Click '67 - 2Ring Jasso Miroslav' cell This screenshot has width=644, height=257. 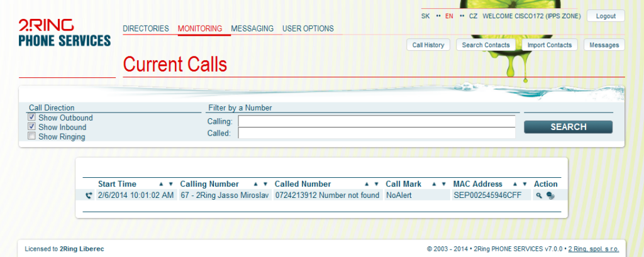point(225,195)
